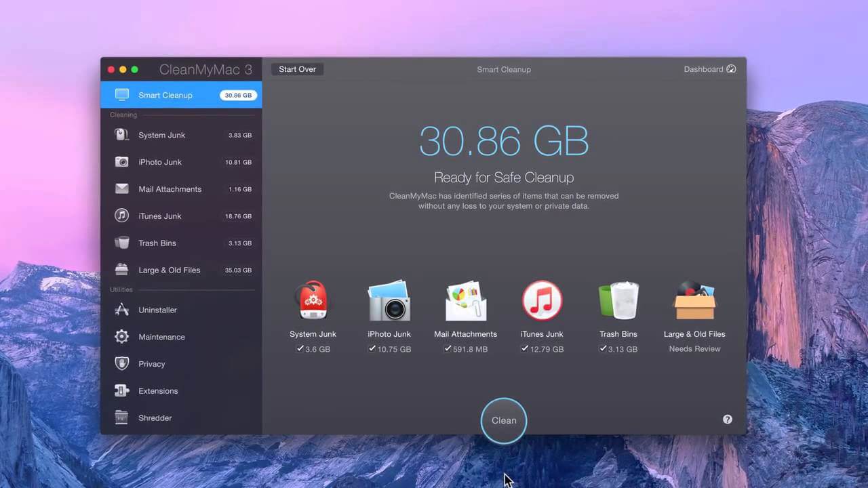Click Needs Review under Large & Old Files
The width and height of the screenshot is (868, 488).
(x=694, y=349)
